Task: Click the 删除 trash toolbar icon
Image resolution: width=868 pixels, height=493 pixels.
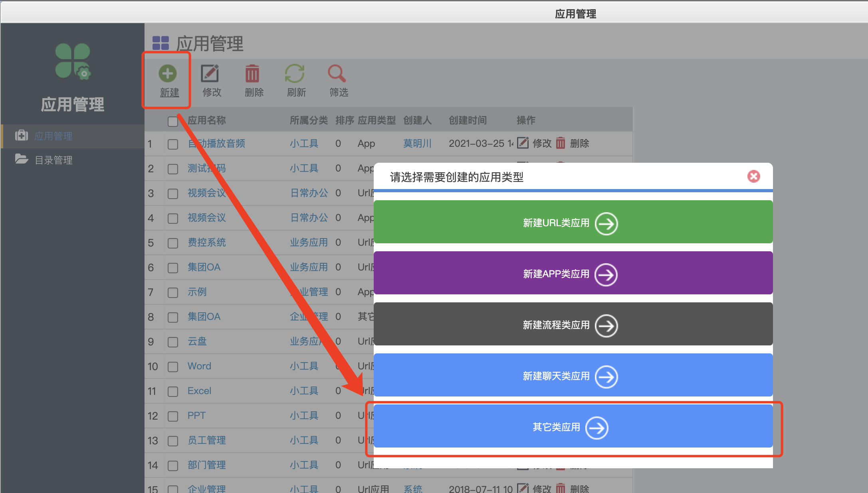Action: point(252,74)
